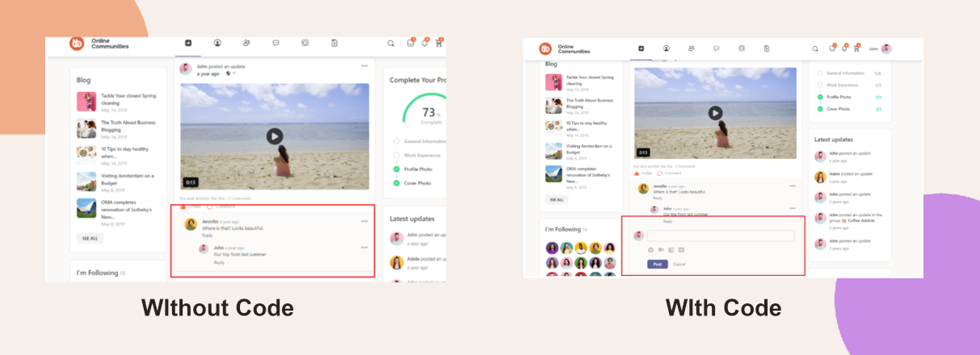The width and height of the screenshot is (980, 355).
Task: Open messages inbox icon in Without Code header
Action: [x=410, y=43]
